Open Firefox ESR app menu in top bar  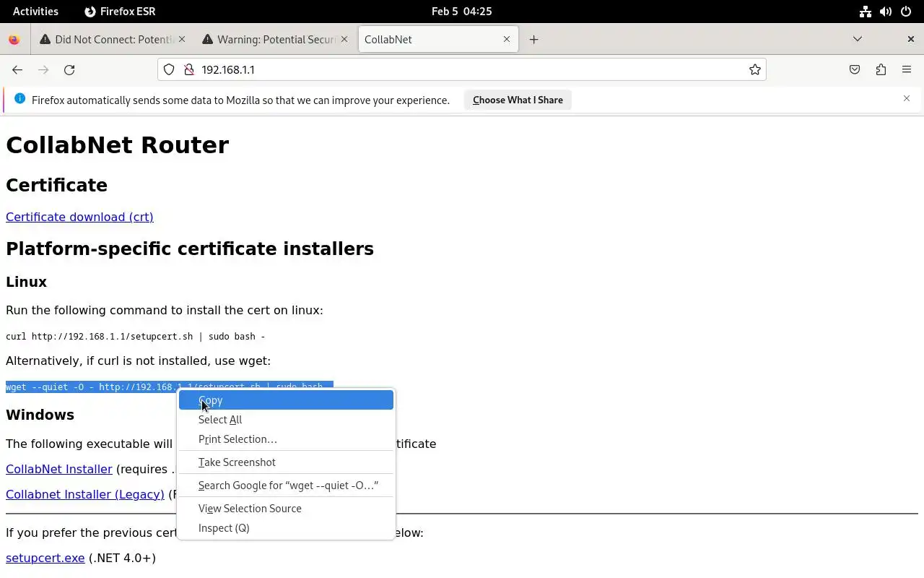click(120, 12)
